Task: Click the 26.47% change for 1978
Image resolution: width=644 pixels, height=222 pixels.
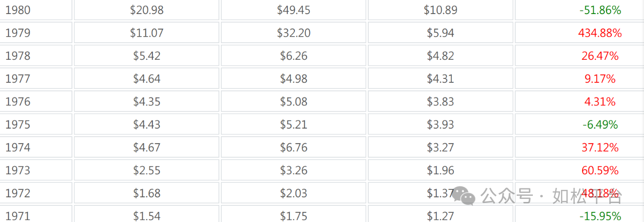Action: point(600,56)
